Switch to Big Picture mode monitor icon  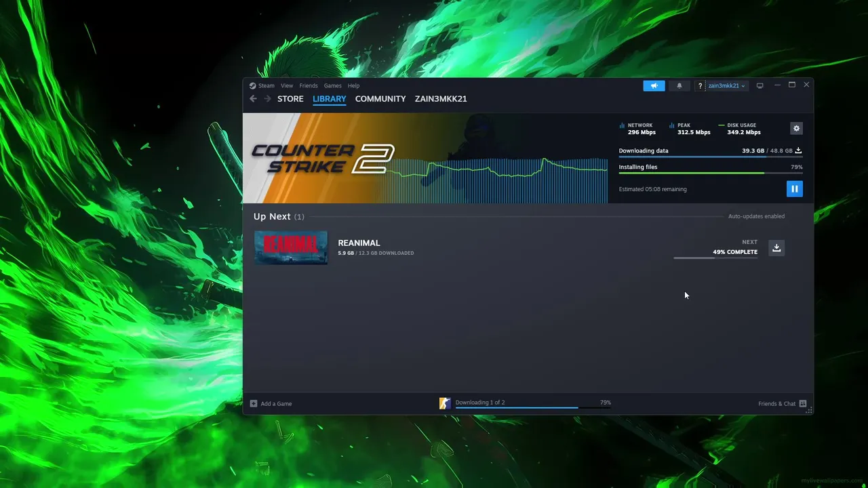[x=759, y=86]
